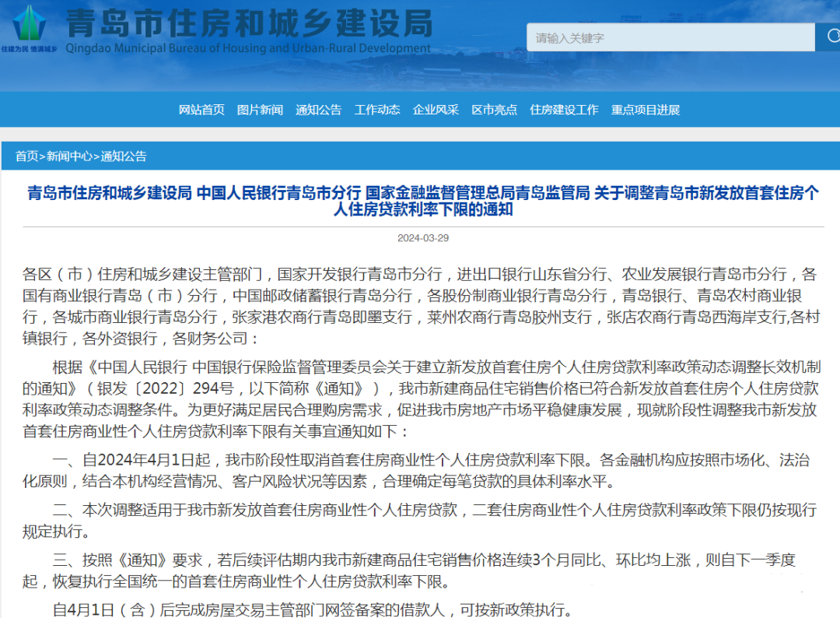Open the 区市亮点 nav item

tap(494, 110)
